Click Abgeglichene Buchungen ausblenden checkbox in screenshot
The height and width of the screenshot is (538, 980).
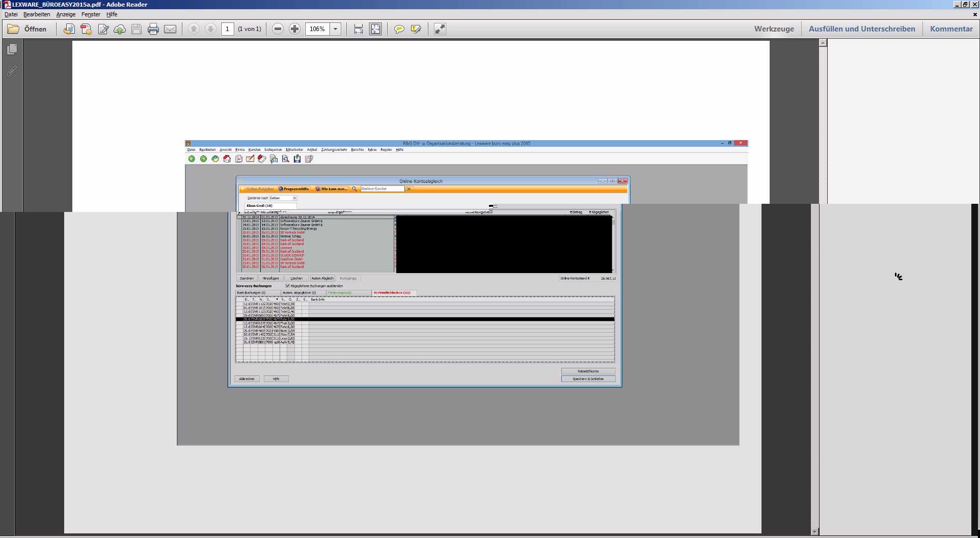[x=287, y=286]
